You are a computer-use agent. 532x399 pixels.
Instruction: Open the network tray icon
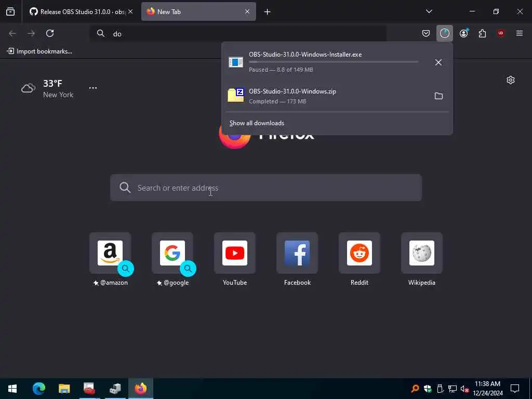point(453,389)
